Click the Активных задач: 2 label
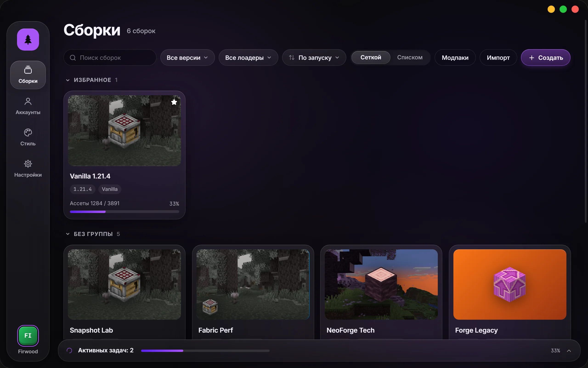This screenshot has height=368, width=588. (x=106, y=351)
